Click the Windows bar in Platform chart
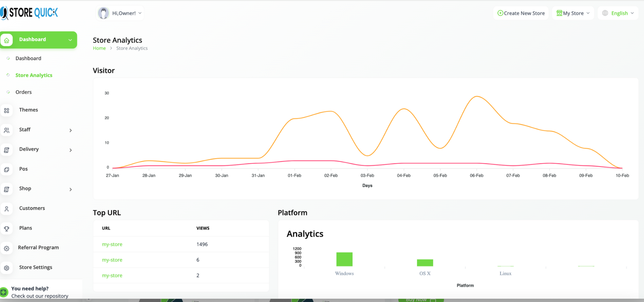 pos(344,259)
